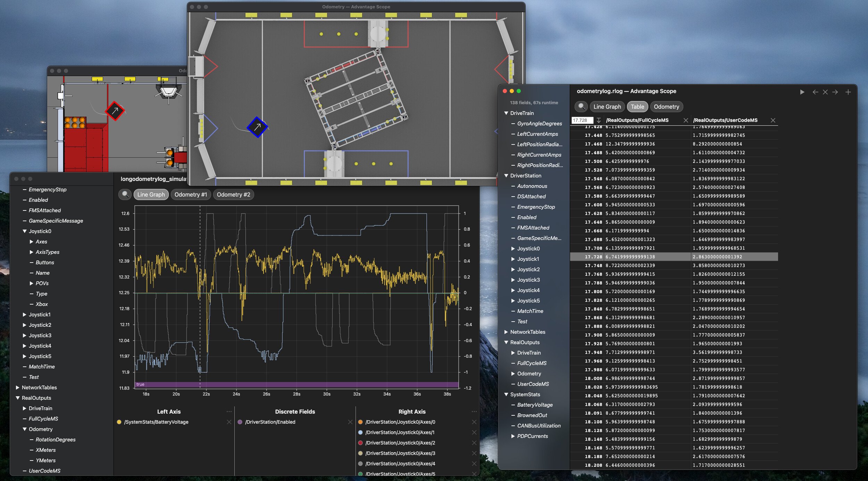Click the /RealOutputs/FullCycleMS column header
868x481 pixels.
click(x=637, y=120)
